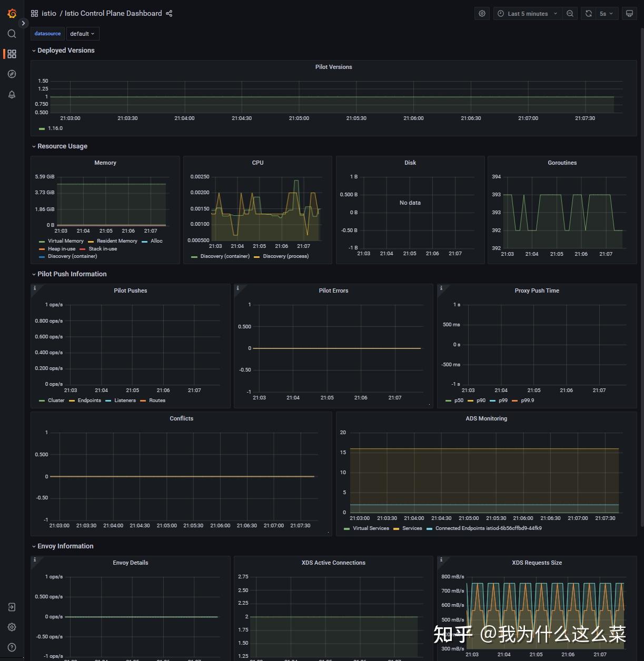Open the datasource default dropdown
The image size is (644, 661).
point(82,34)
